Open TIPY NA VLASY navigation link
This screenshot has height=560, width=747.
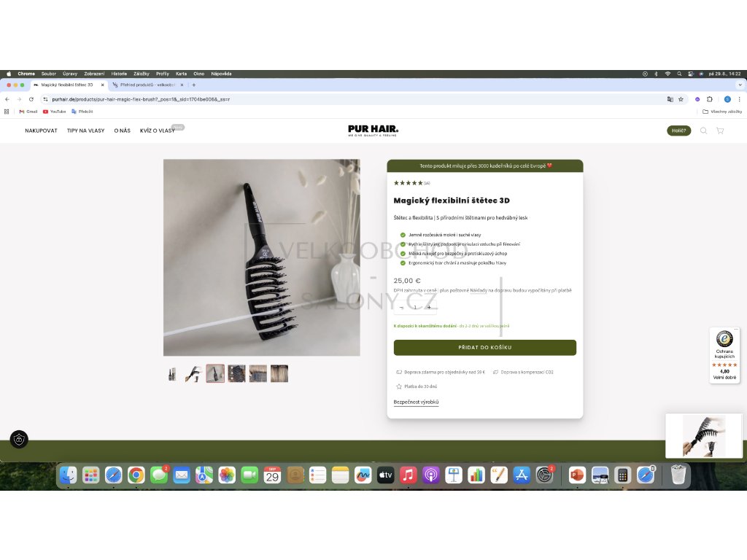[86, 131]
